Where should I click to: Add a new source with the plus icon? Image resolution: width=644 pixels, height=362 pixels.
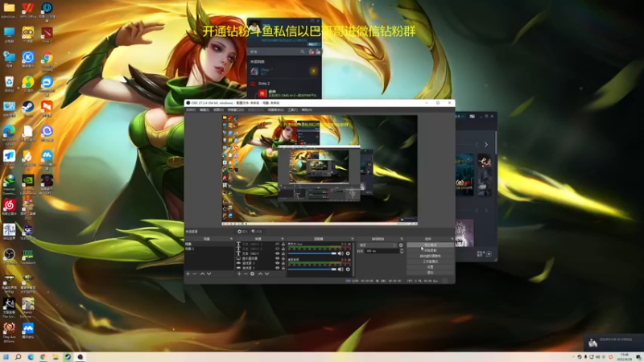[239, 274]
